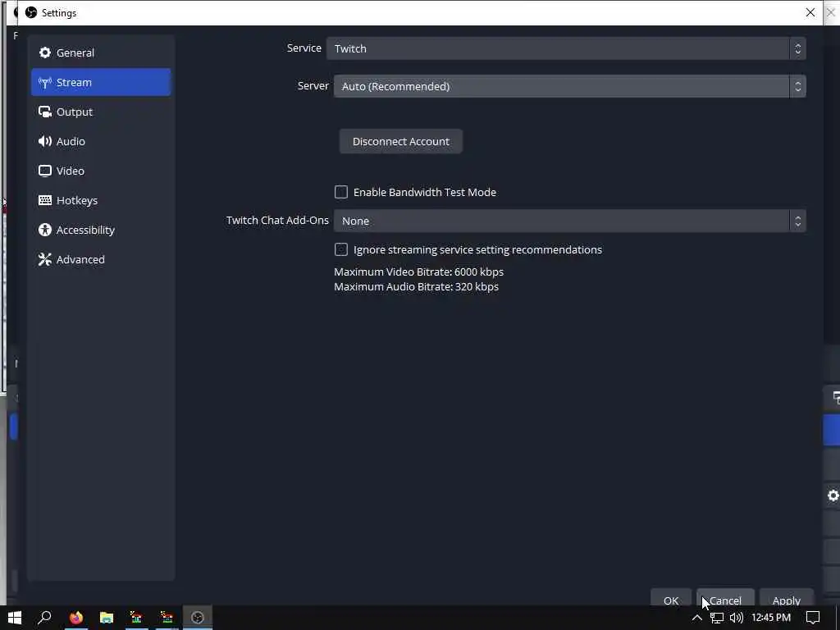Open the Server dropdown set to Auto (Recommended)
Viewport: 840px width, 630px height.
pyautogui.click(x=569, y=85)
